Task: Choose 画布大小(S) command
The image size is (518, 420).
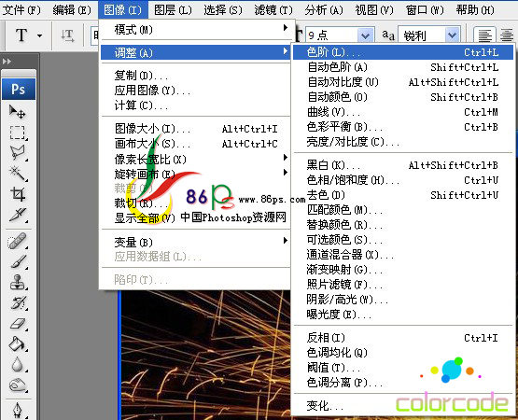Action: [196, 144]
